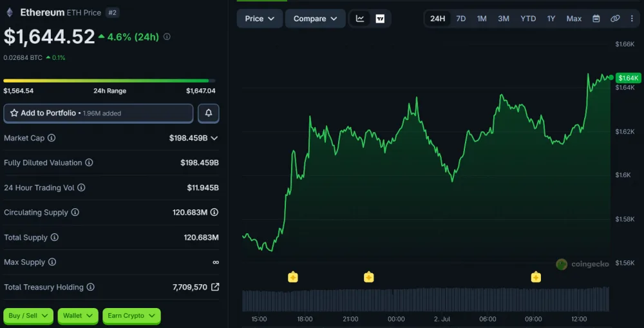This screenshot has height=328, width=644.
Task: Click the 2. Jul date axis label
Action: pos(442,319)
